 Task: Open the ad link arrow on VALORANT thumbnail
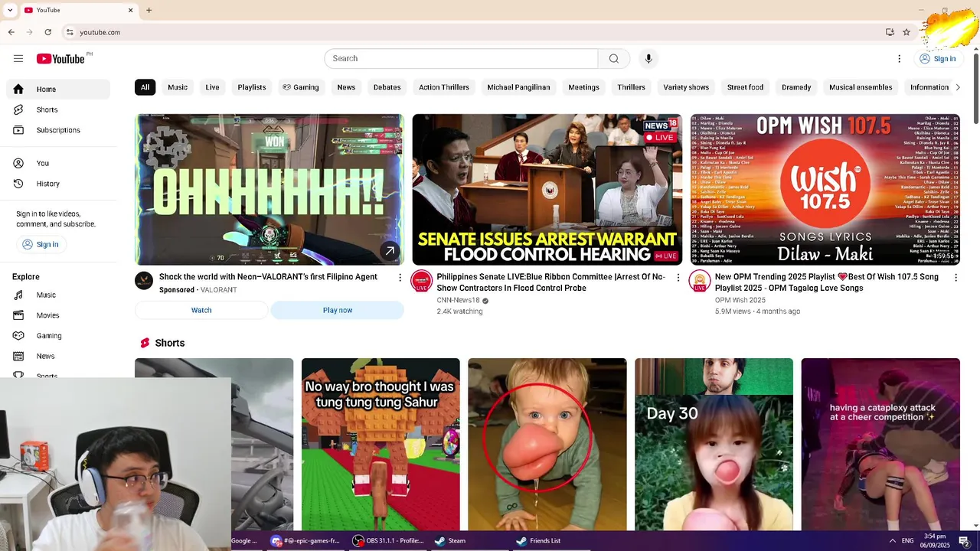click(390, 250)
